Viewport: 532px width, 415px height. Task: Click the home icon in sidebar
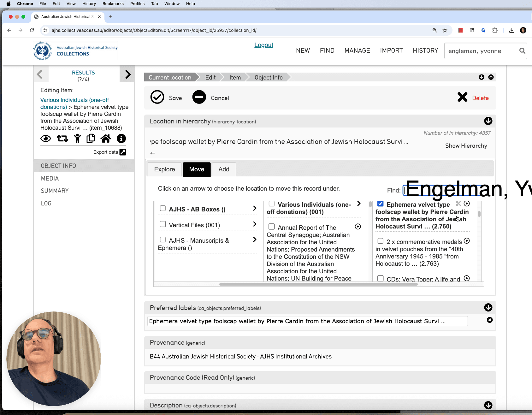(106, 139)
